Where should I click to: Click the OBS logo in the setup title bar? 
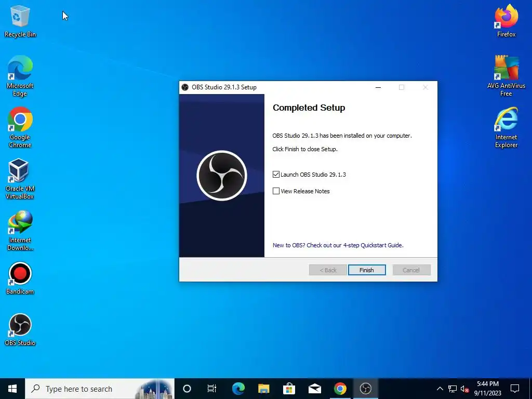[185, 87]
